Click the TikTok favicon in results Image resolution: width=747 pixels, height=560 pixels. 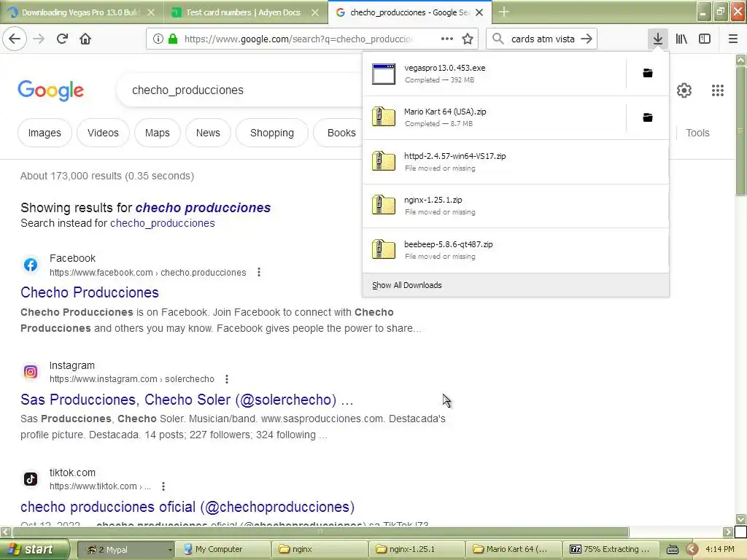click(x=31, y=479)
